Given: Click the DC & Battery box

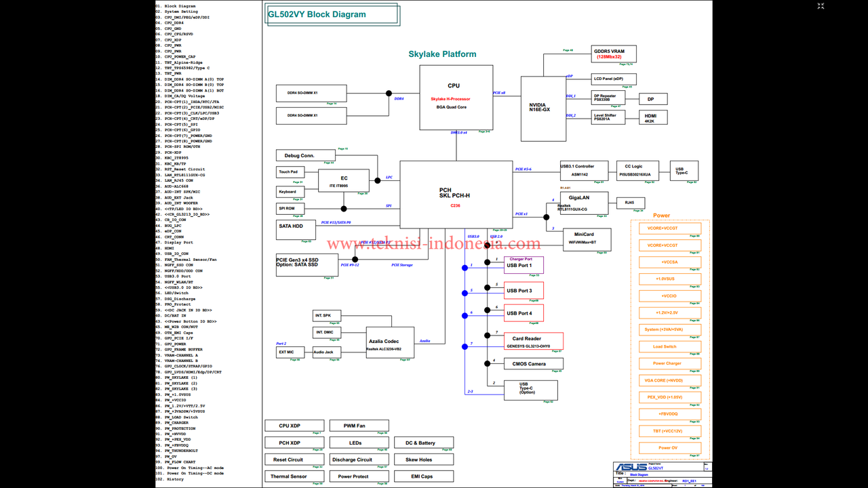Looking at the screenshot, I should 424,443.
